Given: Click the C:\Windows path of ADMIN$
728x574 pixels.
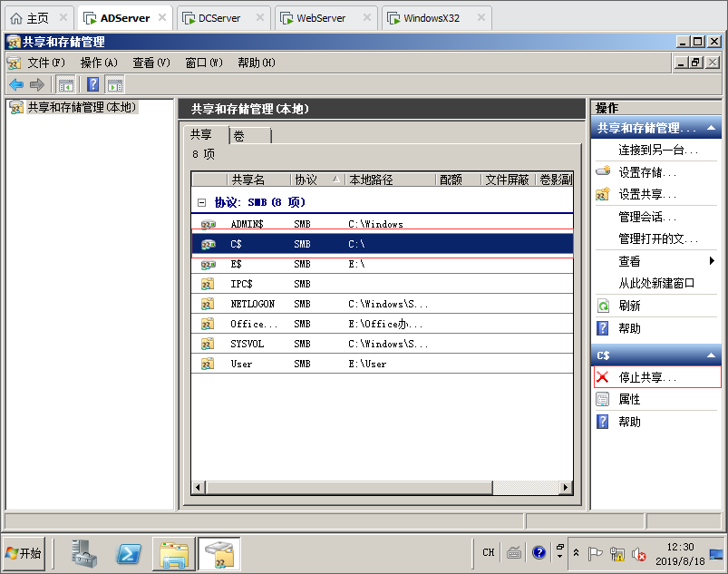Looking at the screenshot, I should coord(375,224).
